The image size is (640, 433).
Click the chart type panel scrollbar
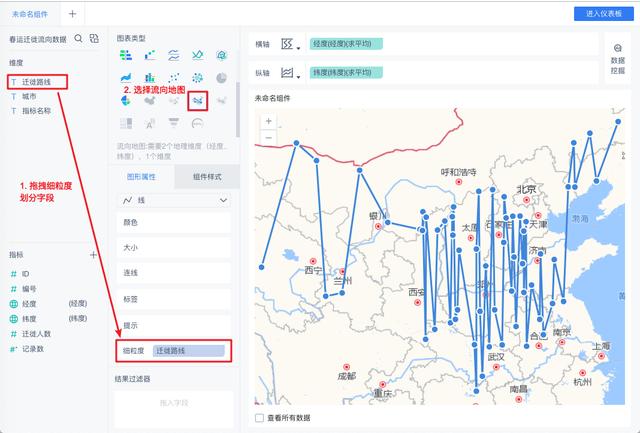tap(238, 109)
